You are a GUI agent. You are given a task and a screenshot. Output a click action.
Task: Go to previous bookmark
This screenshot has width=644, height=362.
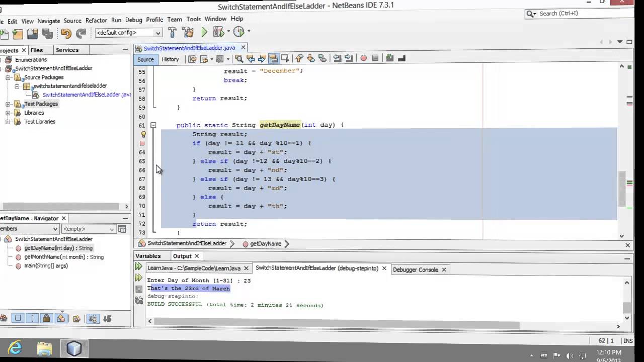click(299, 59)
